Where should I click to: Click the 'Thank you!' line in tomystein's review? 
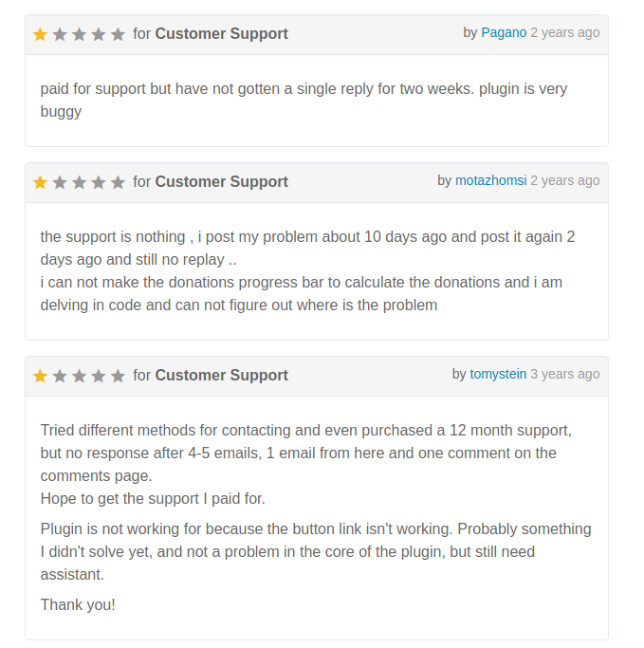78,604
